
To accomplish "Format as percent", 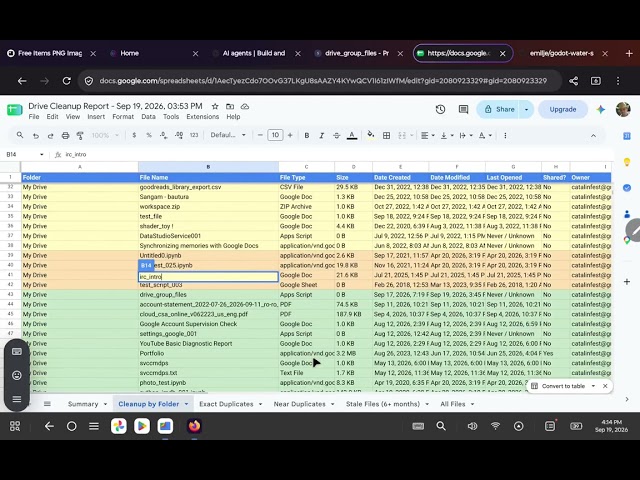I will (149, 135).
